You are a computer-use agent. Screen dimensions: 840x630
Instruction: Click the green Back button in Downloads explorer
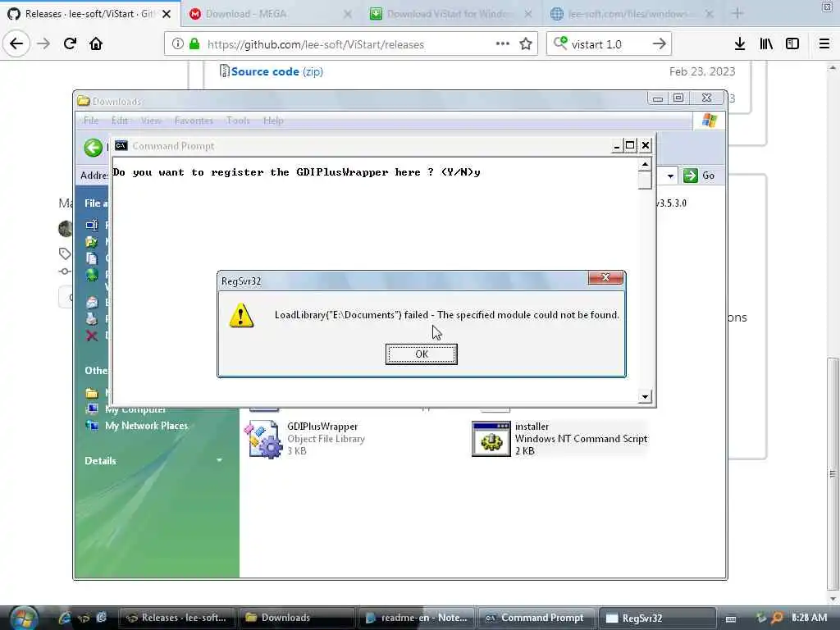94,148
